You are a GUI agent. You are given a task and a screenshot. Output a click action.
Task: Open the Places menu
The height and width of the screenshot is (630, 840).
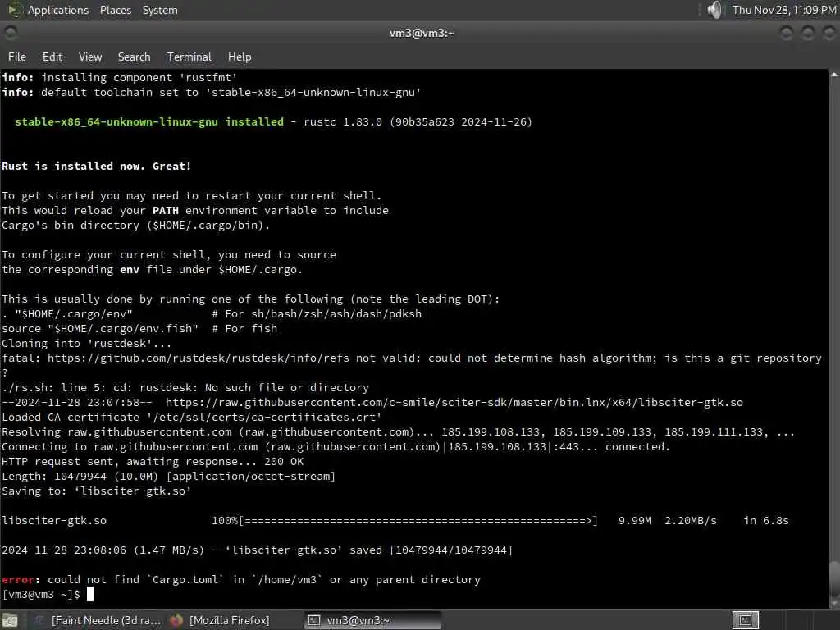(115, 10)
